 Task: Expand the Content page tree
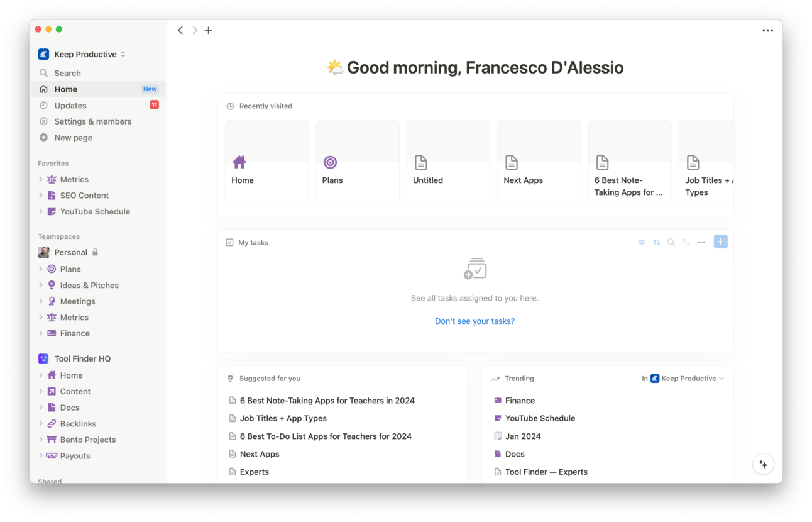coord(41,391)
